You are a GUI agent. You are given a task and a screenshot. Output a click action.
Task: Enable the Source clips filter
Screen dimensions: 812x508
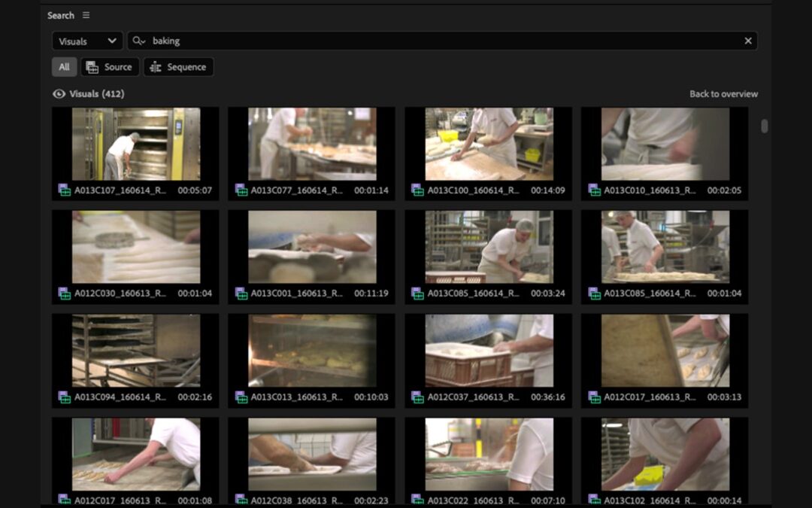coord(110,67)
